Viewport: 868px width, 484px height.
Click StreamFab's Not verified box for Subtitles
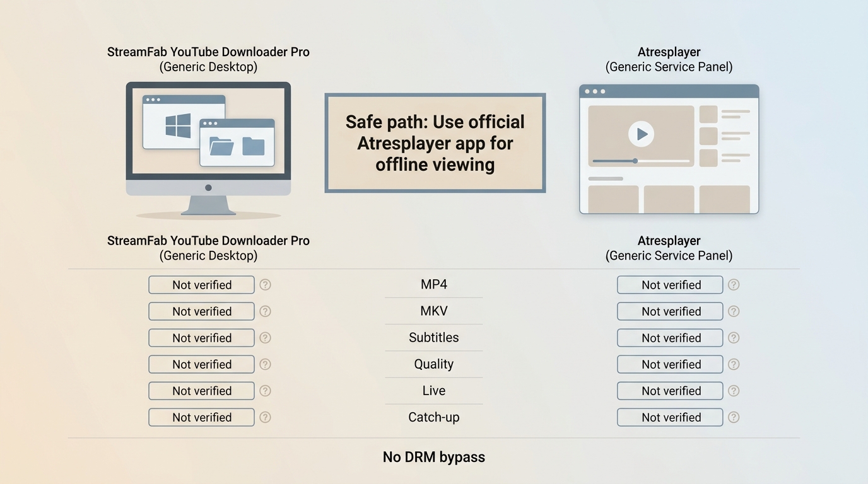click(202, 338)
